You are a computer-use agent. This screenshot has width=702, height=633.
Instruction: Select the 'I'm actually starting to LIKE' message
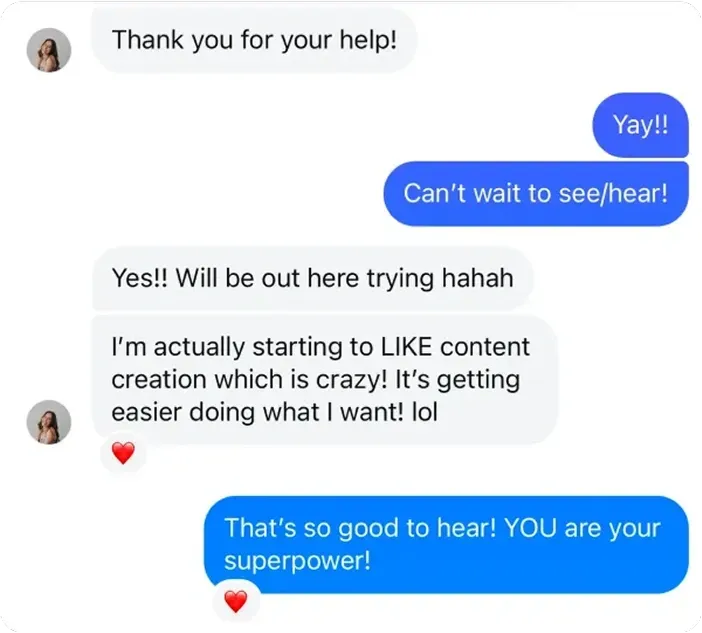(x=325, y=380)
